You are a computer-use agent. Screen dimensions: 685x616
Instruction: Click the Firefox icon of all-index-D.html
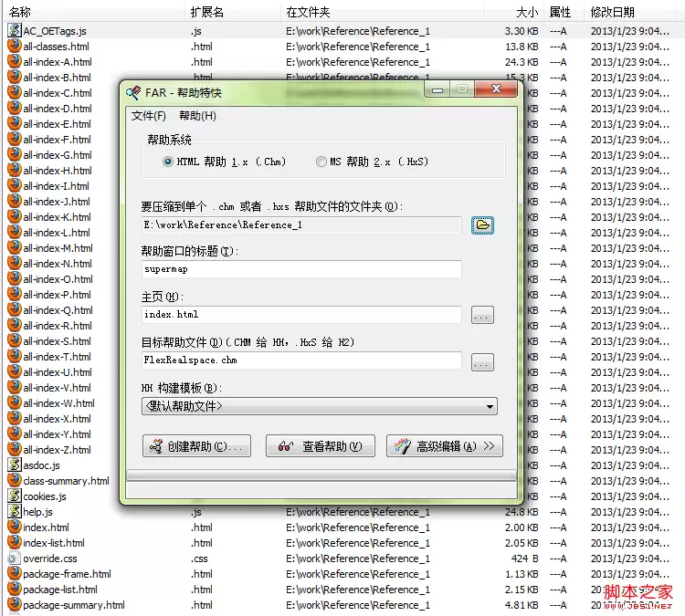15,108
